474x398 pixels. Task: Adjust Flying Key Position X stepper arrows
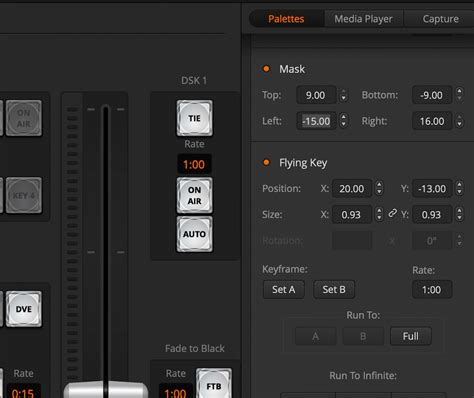(x=379, y=188)
